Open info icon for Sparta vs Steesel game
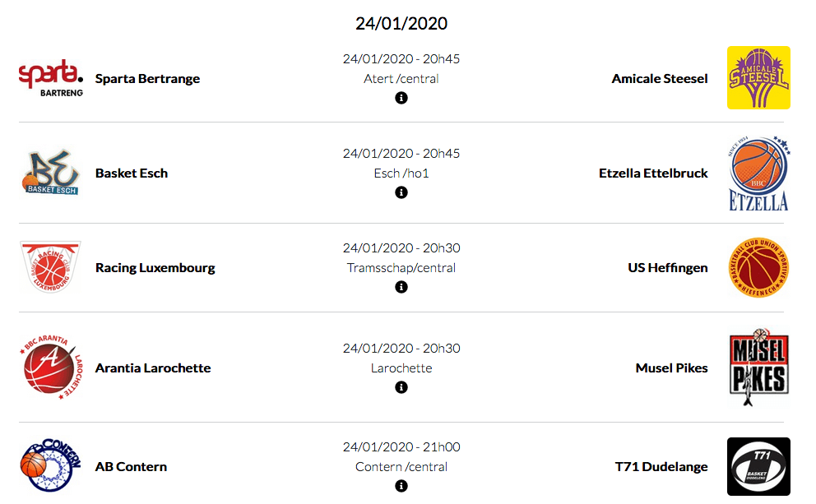 click(x=401, y=98)
